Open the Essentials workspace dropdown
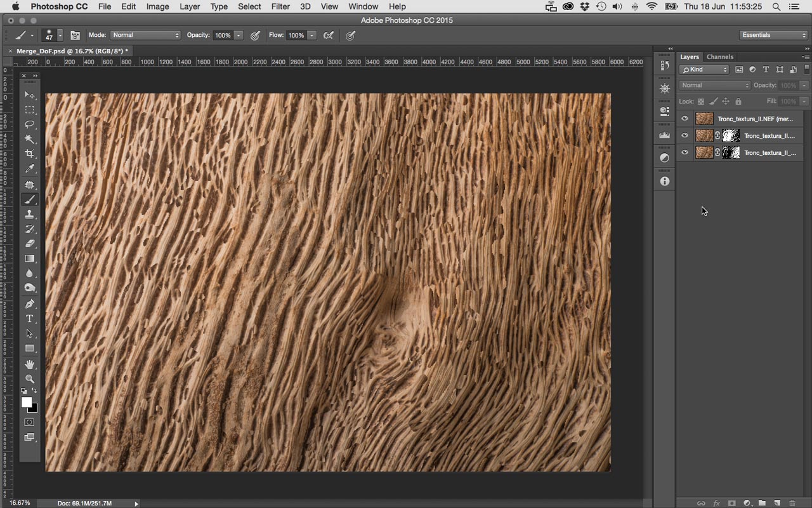The height and width of the screenshot is (508, 812). tap(773, 36)
